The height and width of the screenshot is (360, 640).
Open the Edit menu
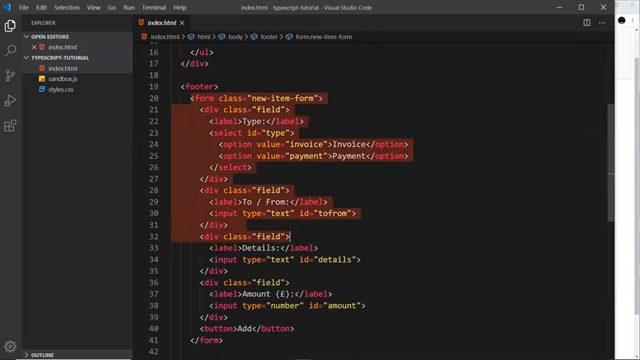point(41,7)
